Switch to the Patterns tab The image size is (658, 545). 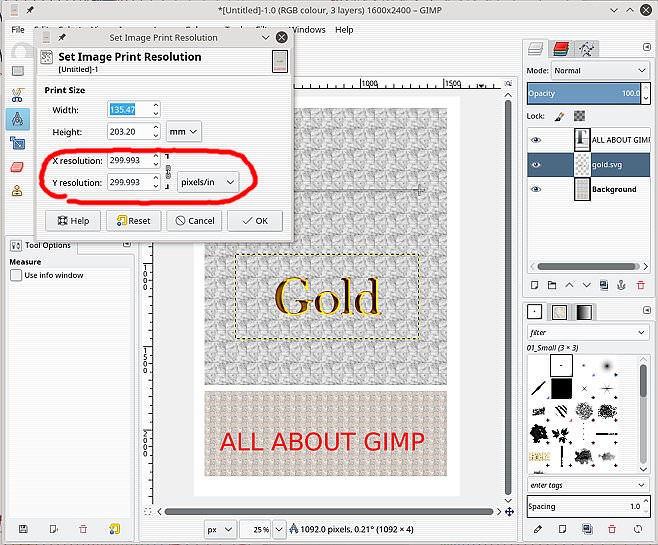tap(559, 312)
